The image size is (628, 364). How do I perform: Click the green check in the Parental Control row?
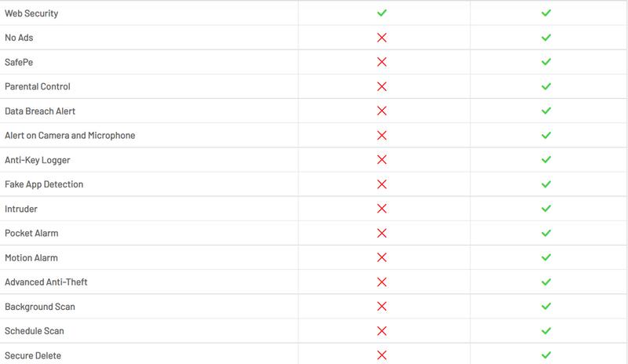(x=546, y=86)
